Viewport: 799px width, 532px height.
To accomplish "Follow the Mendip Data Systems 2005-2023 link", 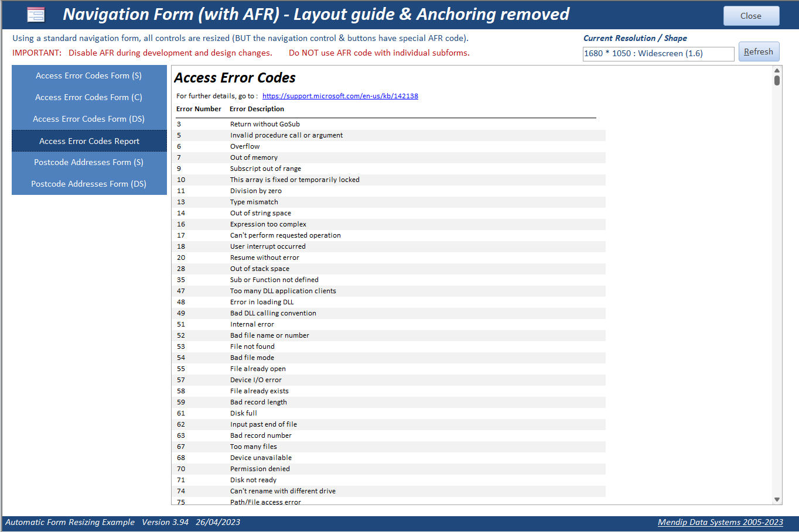I will [721, 522].
